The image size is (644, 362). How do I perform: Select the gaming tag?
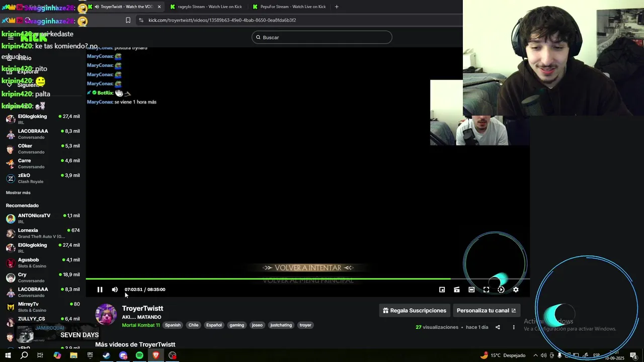coord(237,325)
